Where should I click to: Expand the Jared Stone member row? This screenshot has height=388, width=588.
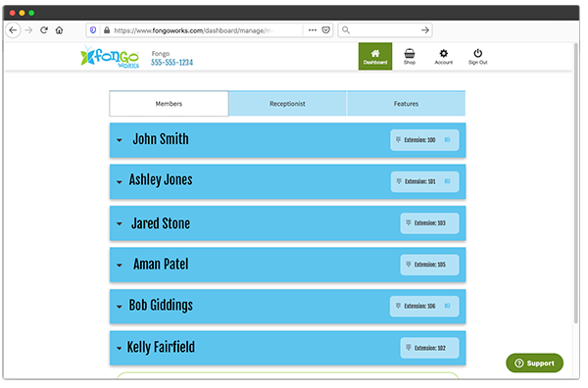pyautogui.click(x=120, y=223)
